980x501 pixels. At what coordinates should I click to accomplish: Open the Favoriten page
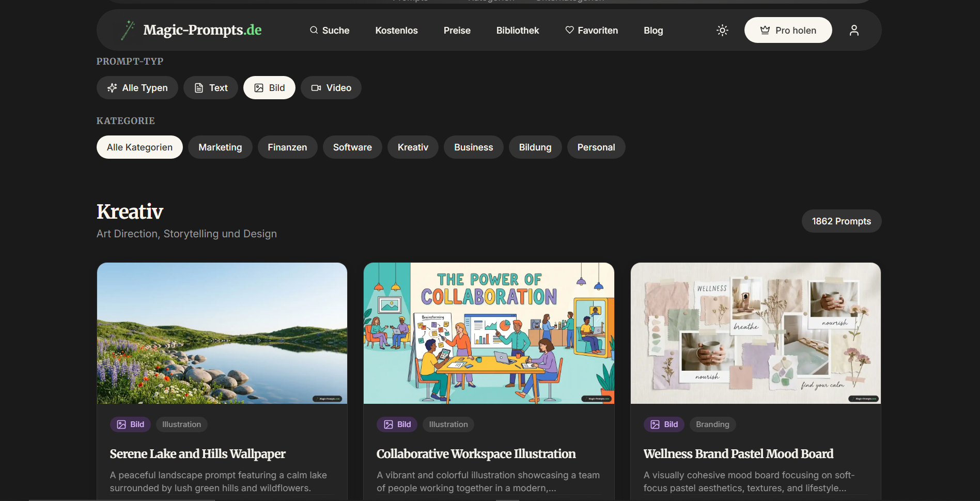[592, 31]
